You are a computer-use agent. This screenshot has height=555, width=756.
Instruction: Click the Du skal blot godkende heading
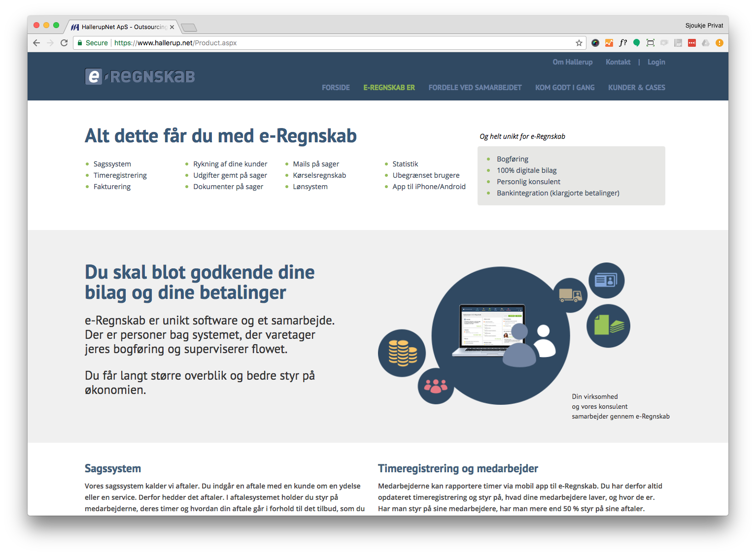pyautogui.click(x=200, y=282)
